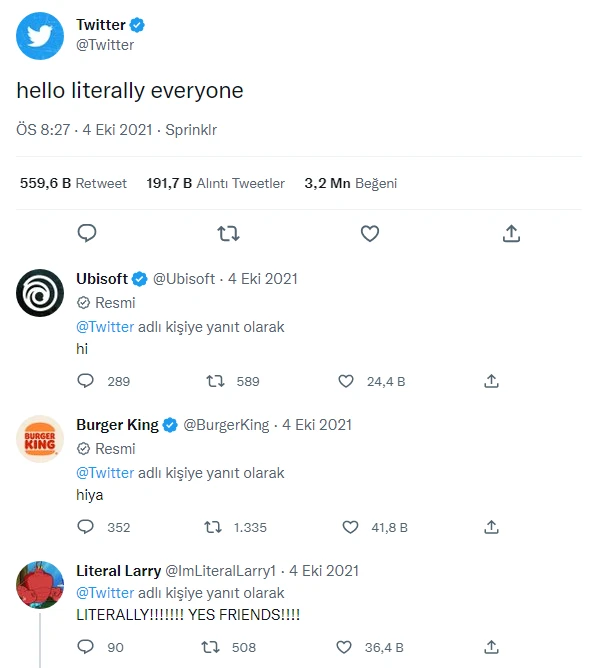Like Burger King's reply tweet

[x=351, y=527]
